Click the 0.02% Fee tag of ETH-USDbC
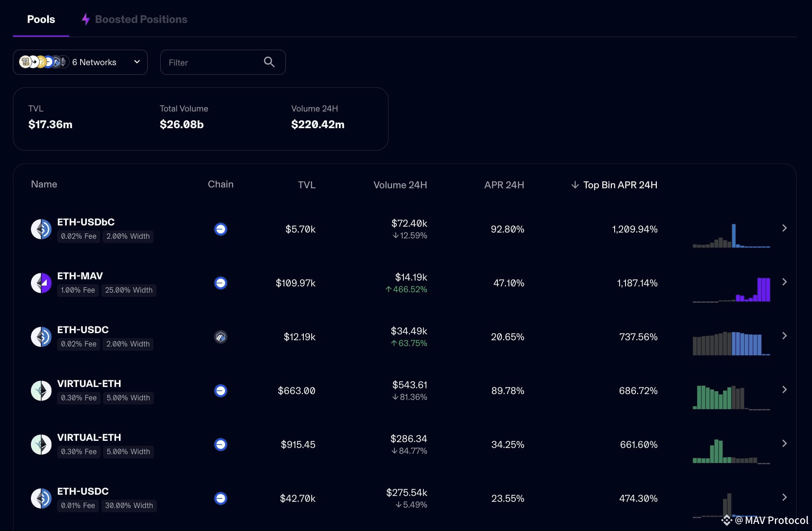Image resolution: width=812 pixels, height=531 pixels. coord(78,236)
